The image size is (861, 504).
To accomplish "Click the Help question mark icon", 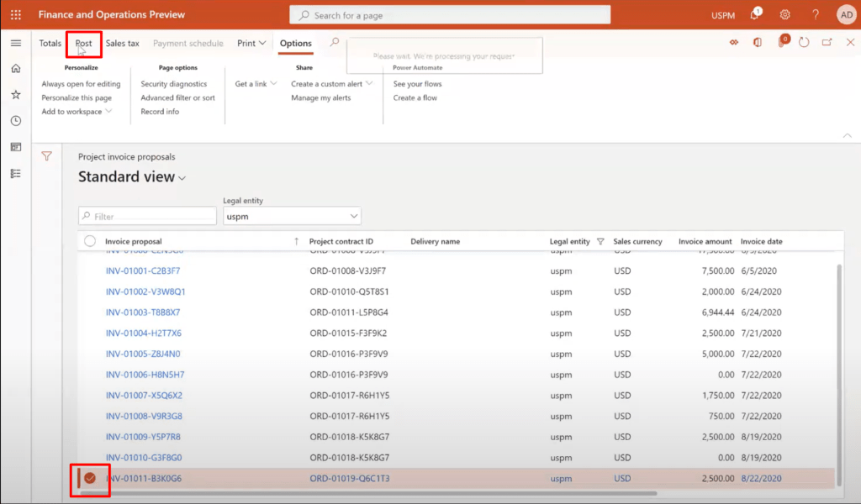I will click(815, 14).
